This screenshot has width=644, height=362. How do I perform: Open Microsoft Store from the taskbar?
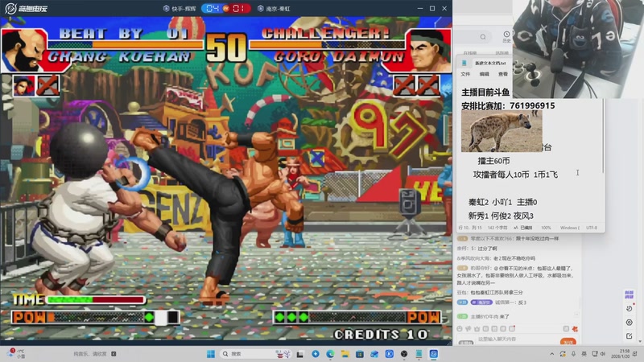click(359, 354)
